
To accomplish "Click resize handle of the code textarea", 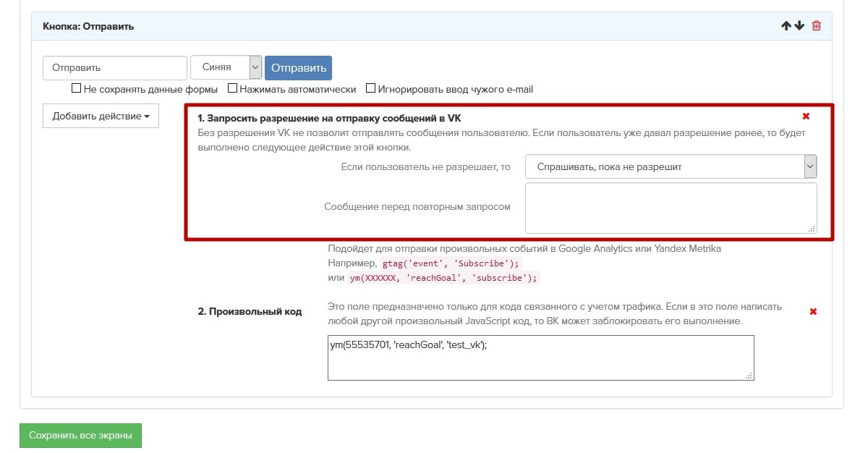I will point(749,375).
